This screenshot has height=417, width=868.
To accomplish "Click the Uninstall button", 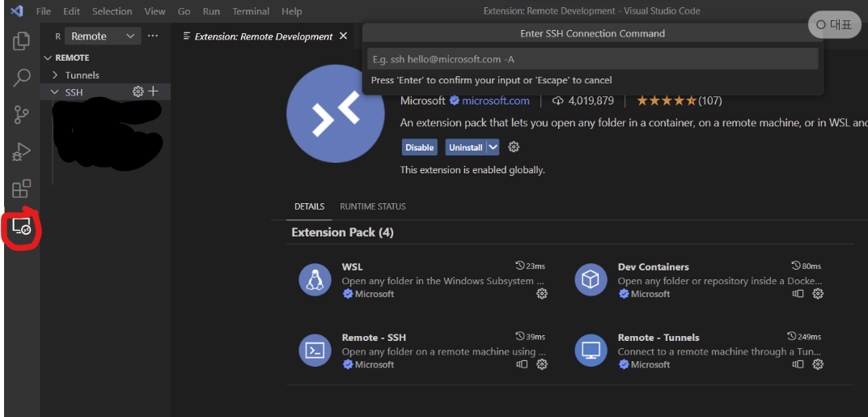I will (x=466, y=147).
